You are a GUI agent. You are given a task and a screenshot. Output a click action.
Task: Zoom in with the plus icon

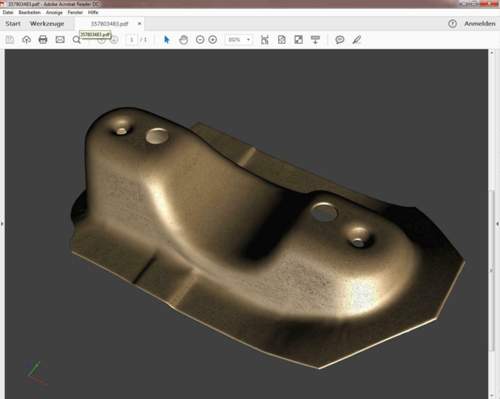click(213, 40)
